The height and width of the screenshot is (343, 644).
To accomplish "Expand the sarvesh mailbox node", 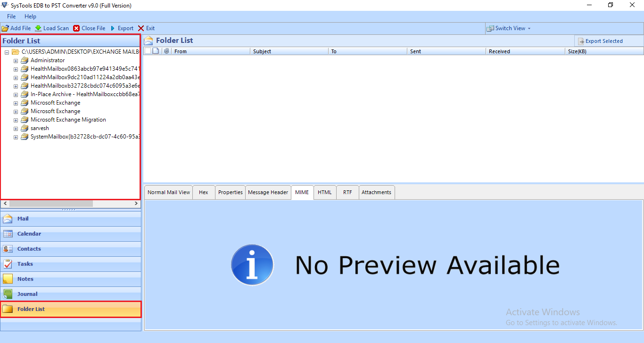I will tap(16, 128).
